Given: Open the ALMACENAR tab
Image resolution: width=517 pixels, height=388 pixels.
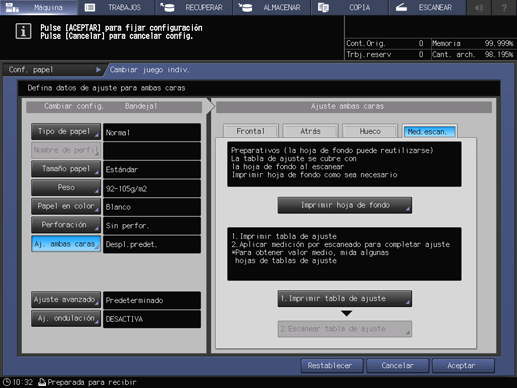Looking at the screenshot, I should coord(272,7).
